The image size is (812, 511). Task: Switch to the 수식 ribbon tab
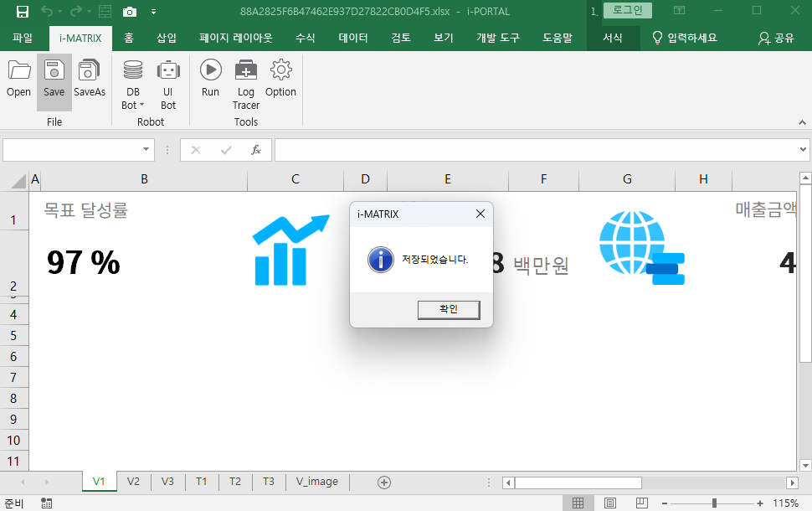click(306, 39)
